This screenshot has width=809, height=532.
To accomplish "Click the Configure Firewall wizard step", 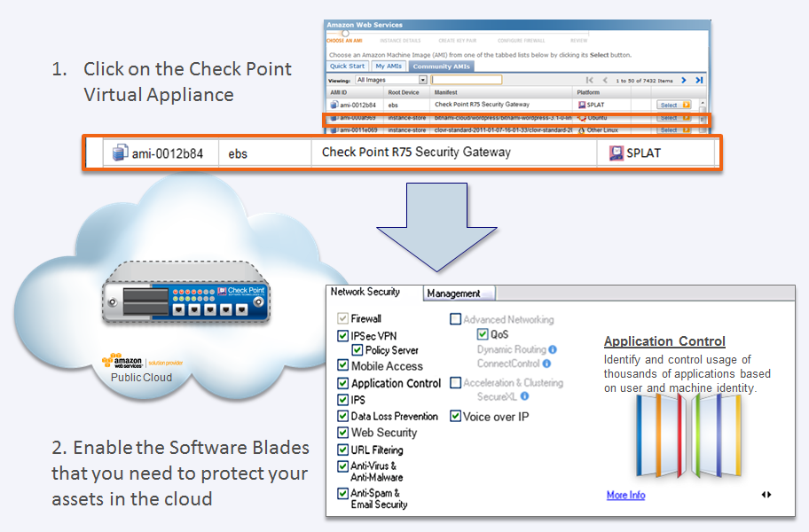I will 521,41.
